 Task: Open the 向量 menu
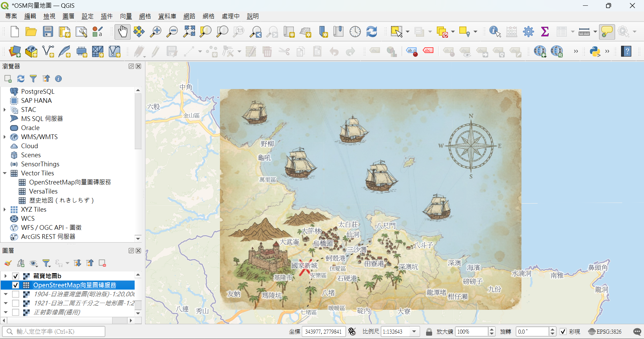pyautogui.click(x=126, y=16)
